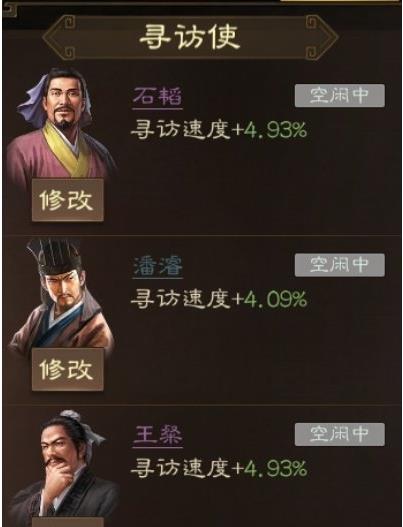This screenshot has height=527, width=403.
Task: Click the left arrow ornament of the 寻访使 banner
Action: [x=59, y=37]
